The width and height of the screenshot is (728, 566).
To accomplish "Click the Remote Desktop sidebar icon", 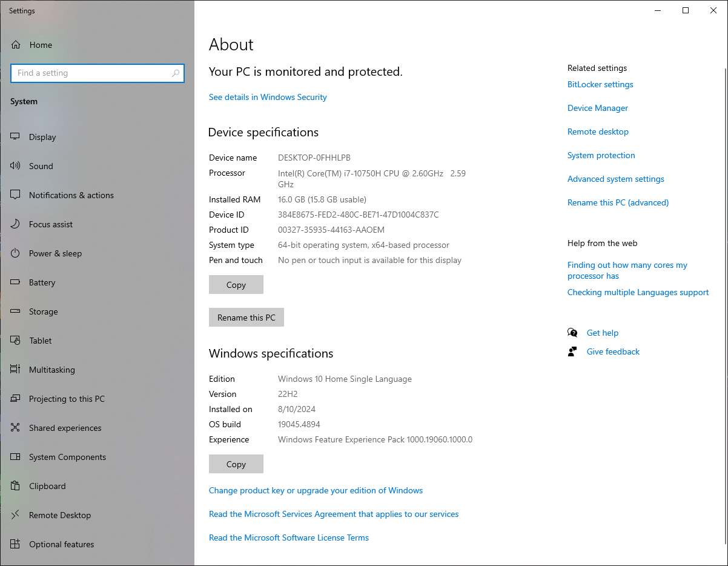I will (x=16, y=515).
